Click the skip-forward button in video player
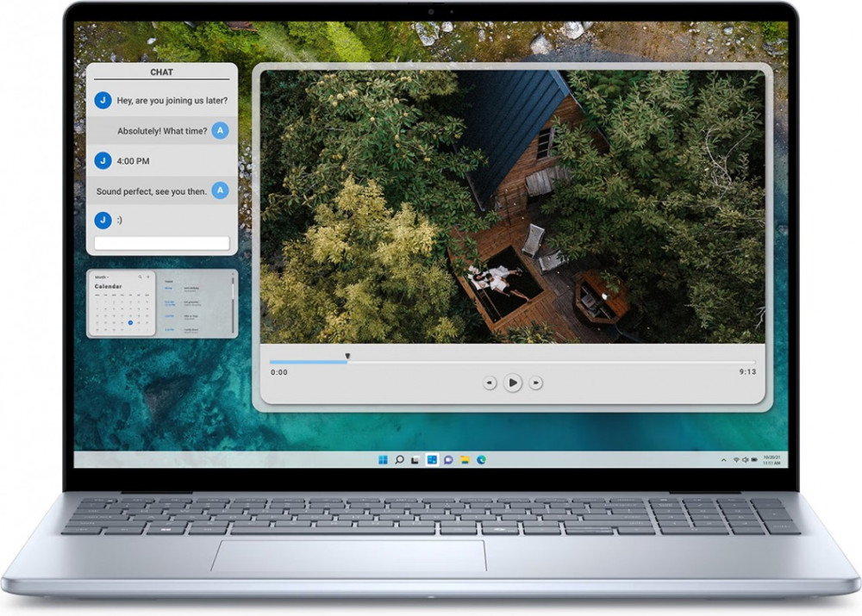Image resolution: width=862 pixels, height=616 pixels. 535,383
